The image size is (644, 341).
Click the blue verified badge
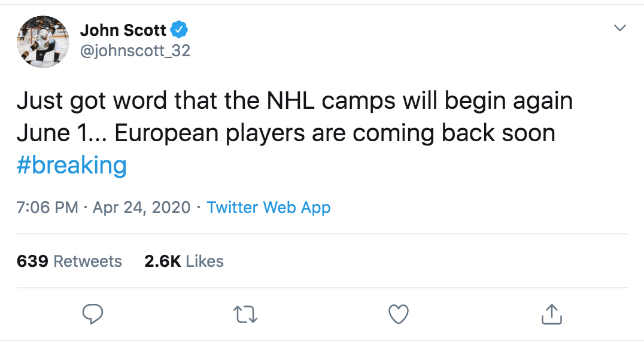click(180, 29)
